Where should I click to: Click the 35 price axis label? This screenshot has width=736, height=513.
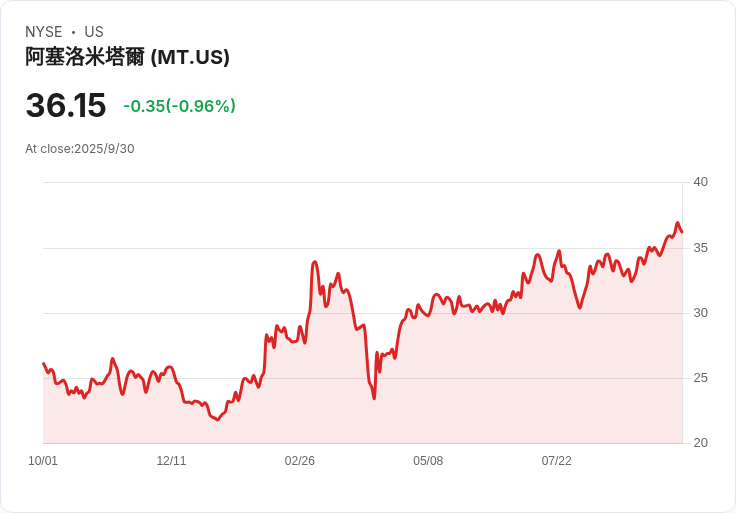click(700, 248)
